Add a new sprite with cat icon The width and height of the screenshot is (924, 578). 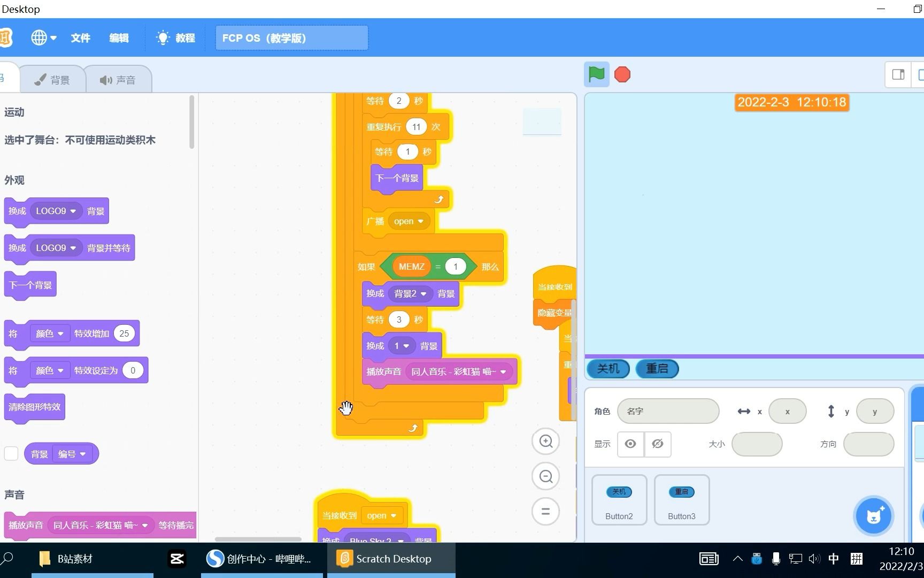click(x=873, y=515)
